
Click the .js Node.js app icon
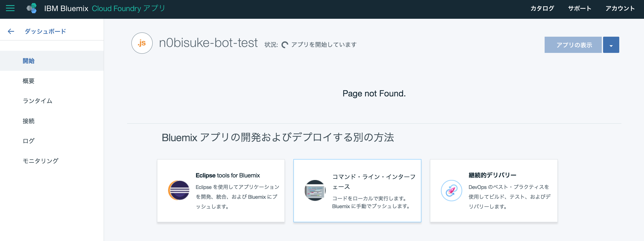(142, 43)
